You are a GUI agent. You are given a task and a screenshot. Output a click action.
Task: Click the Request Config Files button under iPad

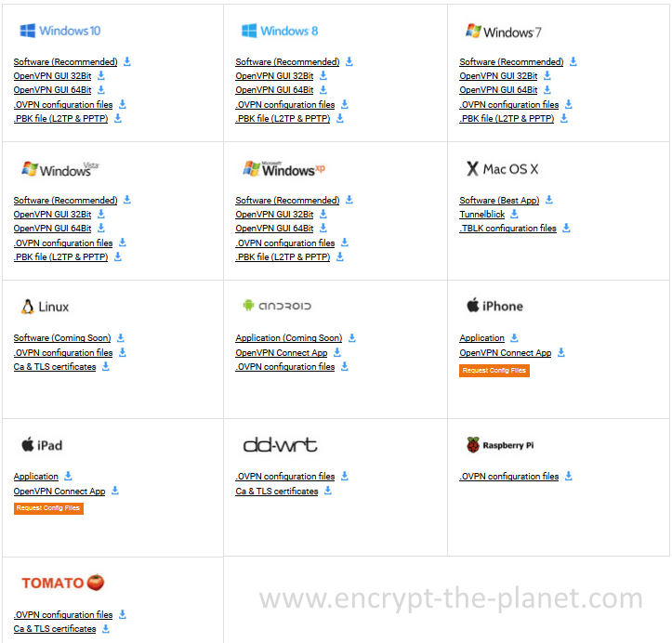48,508
